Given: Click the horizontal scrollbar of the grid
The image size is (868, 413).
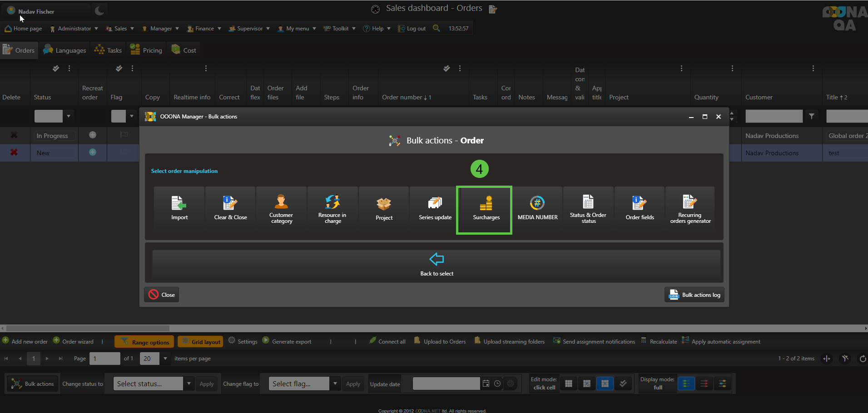Looking at the screenshot, I should [x=88, y=328].
